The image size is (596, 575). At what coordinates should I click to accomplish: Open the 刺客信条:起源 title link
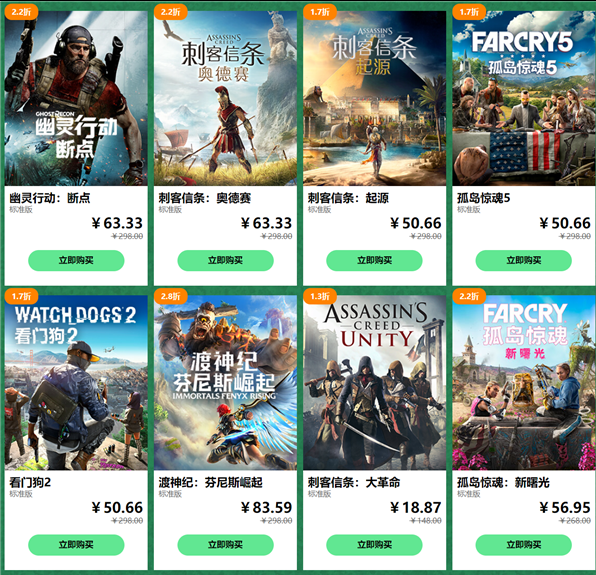348,198
